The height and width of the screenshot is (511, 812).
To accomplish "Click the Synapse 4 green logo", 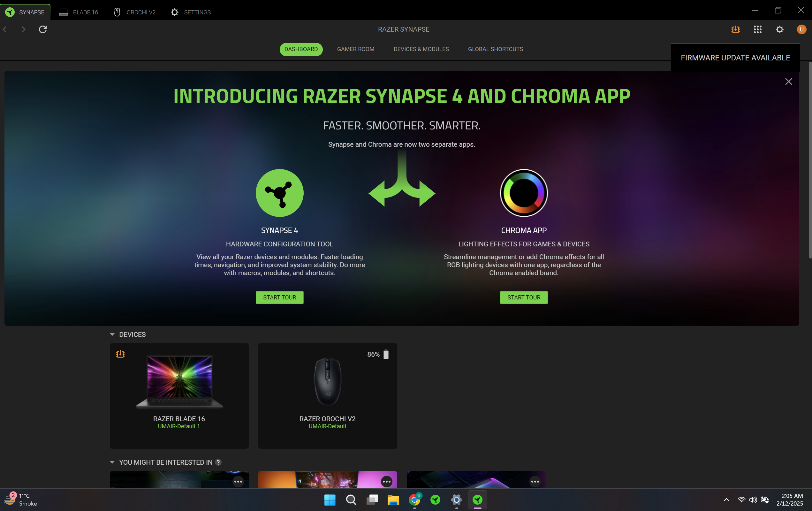I will [279, 193].
